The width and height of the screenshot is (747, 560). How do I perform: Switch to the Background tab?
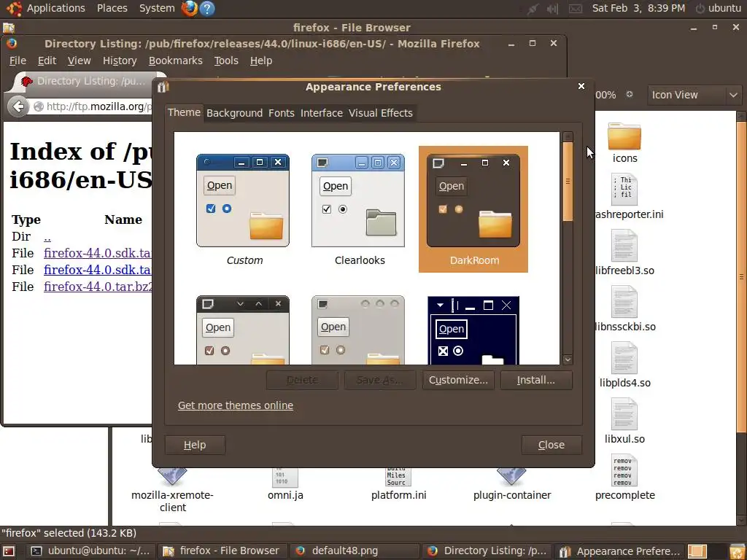click(234, 113)
